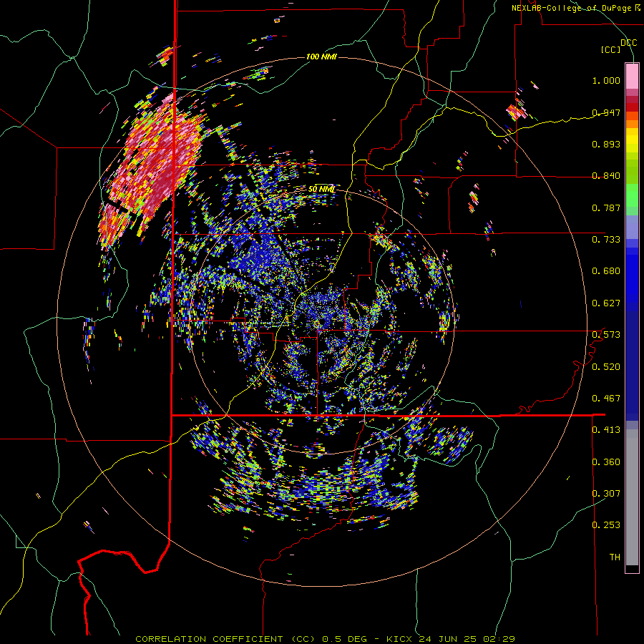Select the 0.360 scale value

[x=606, y=462]
